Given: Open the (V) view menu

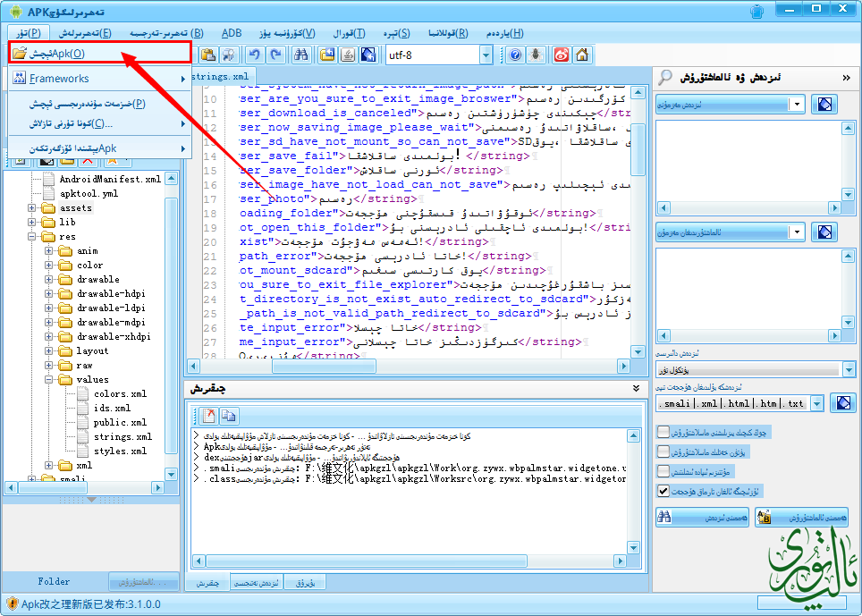Looking at the screenshot, I should (x=288, y=33).
